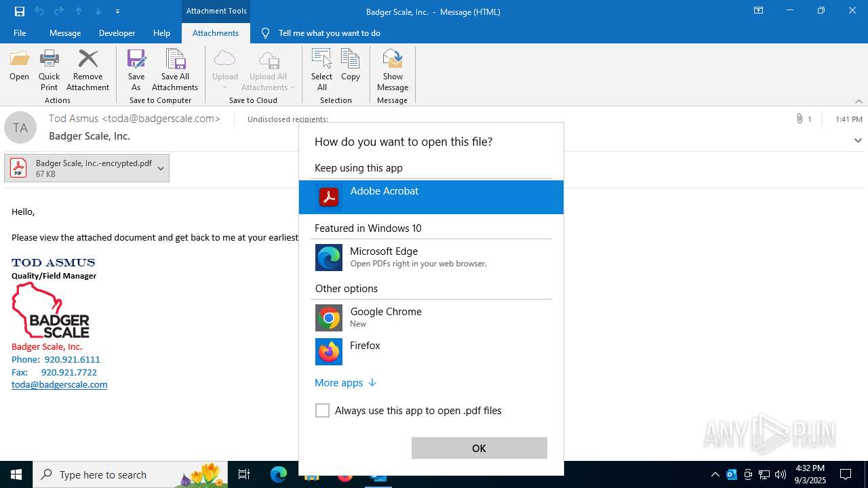Click the Badger Scale logo image
The width and height of the screenshot is (868, 488).
pos(50,310)
